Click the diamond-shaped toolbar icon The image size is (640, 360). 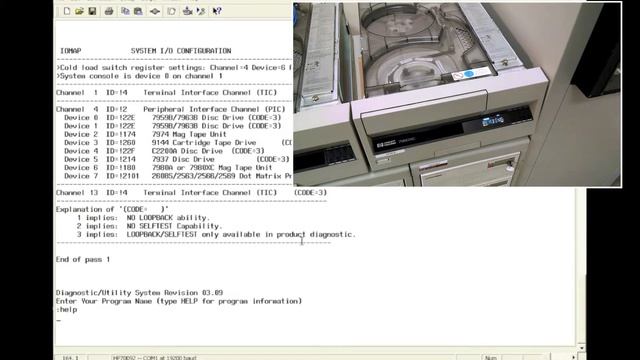pyautogui.click(x=155, y=11)
